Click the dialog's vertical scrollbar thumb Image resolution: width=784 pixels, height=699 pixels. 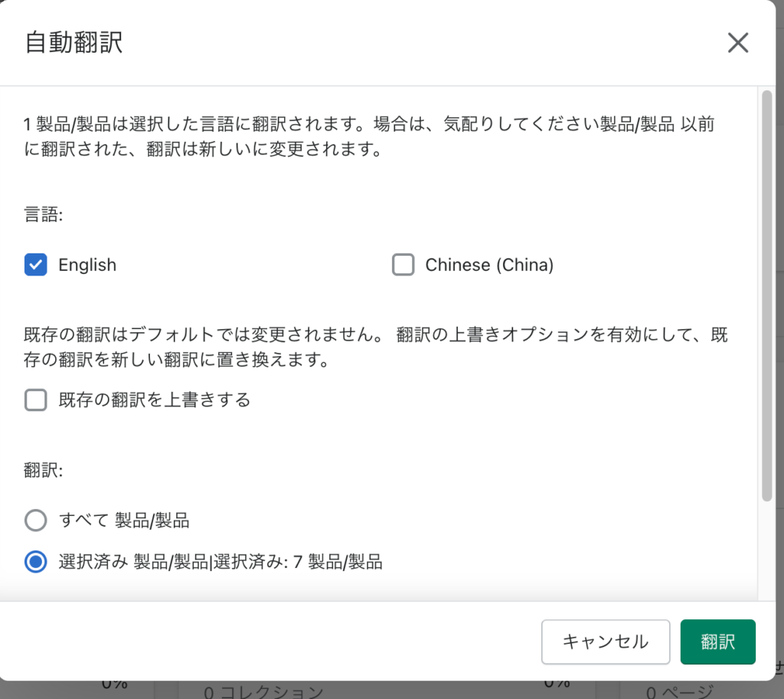pos(766,295)
